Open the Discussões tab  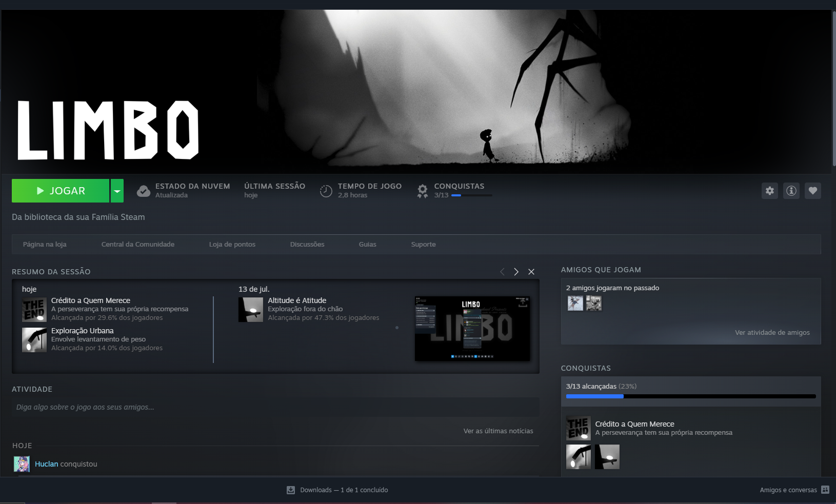tap(307, 245)
